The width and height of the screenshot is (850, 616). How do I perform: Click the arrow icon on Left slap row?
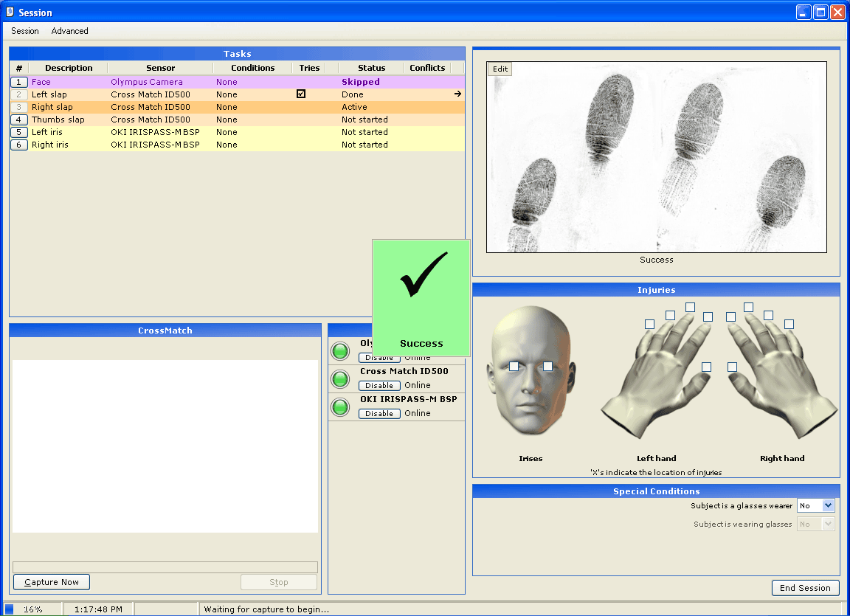[457, 94]
